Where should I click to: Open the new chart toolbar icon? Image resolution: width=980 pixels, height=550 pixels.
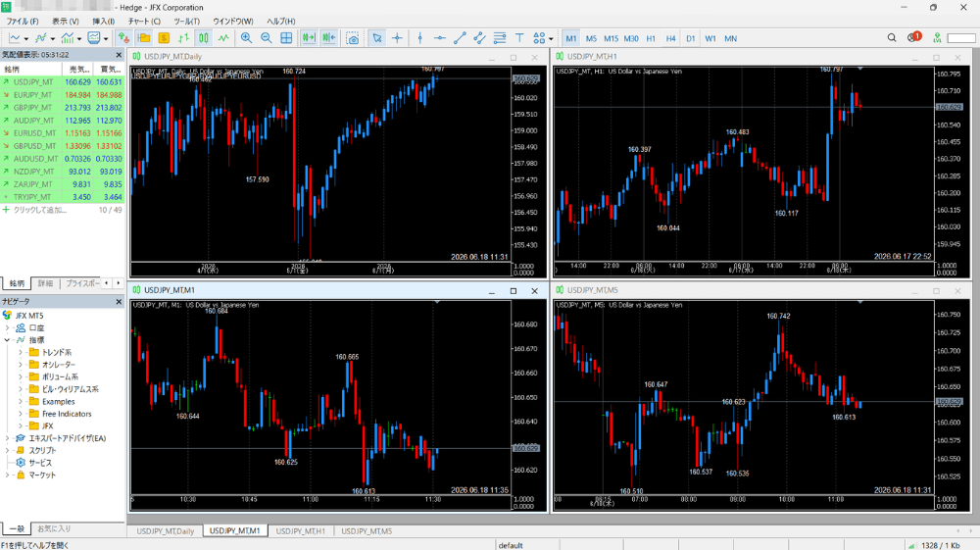coord(15,38)
